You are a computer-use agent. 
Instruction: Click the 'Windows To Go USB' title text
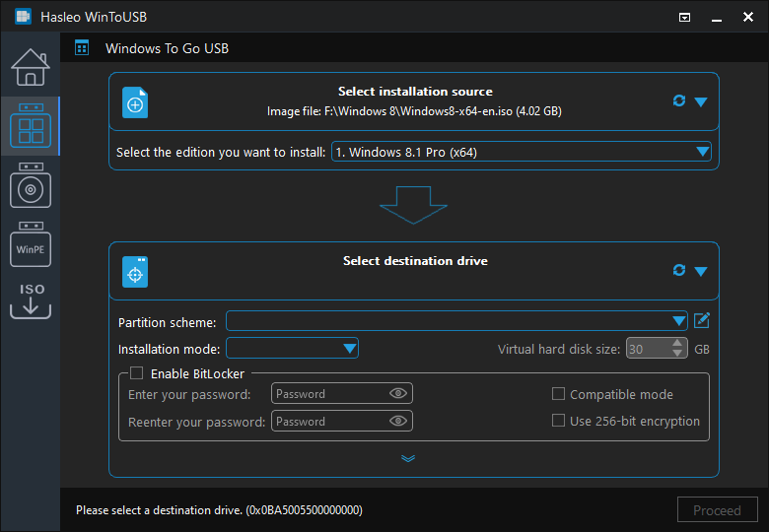point(167,48)
